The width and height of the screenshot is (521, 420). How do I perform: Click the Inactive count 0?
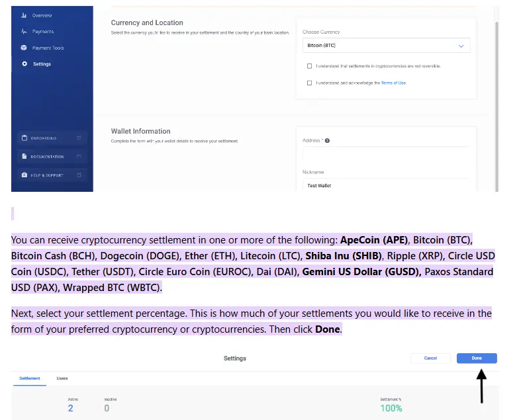coord(107,408)
